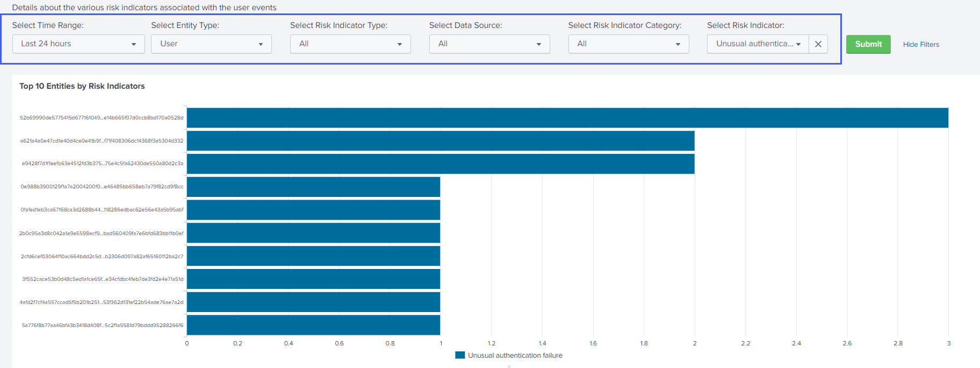980x368 pixels.
Task: Click the green Submit button
Action: 868,44
